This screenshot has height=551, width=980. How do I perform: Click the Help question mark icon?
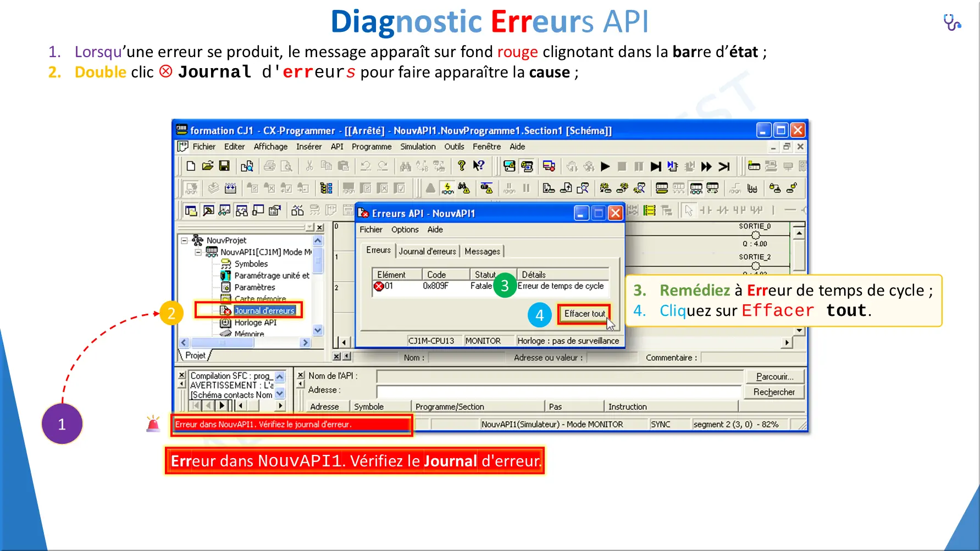[462, 166]
